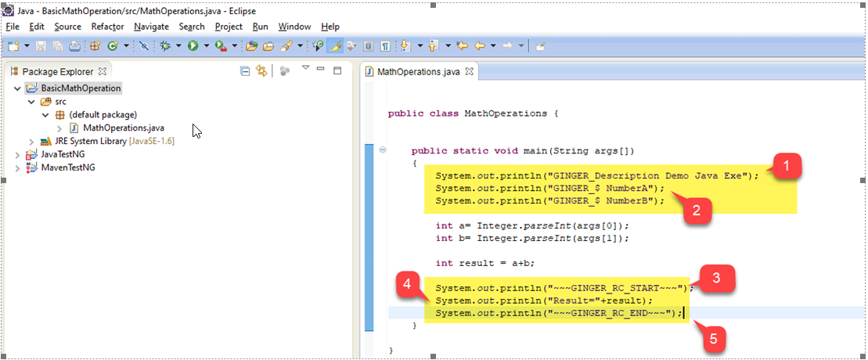Open the Window menu
The width and height of the screenshot is (868, 360).
[x=294, y=27]
